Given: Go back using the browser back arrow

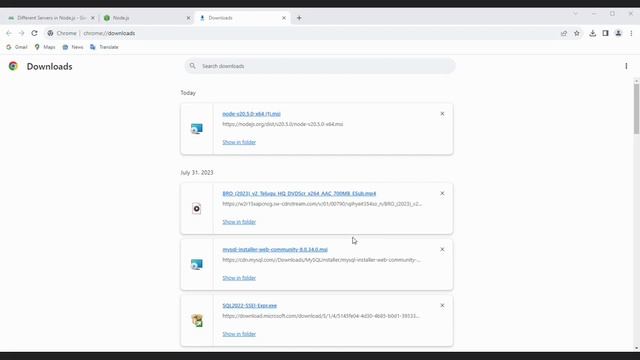Looking at the screenshot, I should pos(9,33).
